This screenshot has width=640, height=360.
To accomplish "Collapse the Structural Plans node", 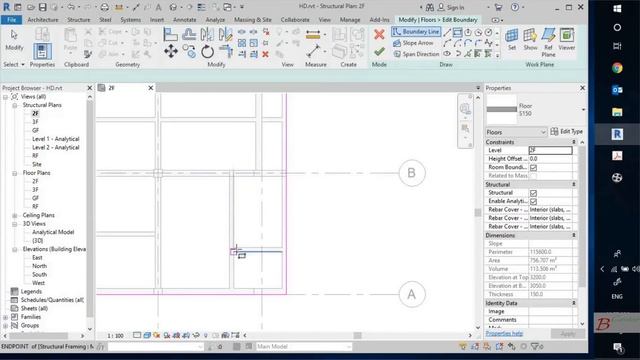I will pyautogui.click(x=15, y=105).
